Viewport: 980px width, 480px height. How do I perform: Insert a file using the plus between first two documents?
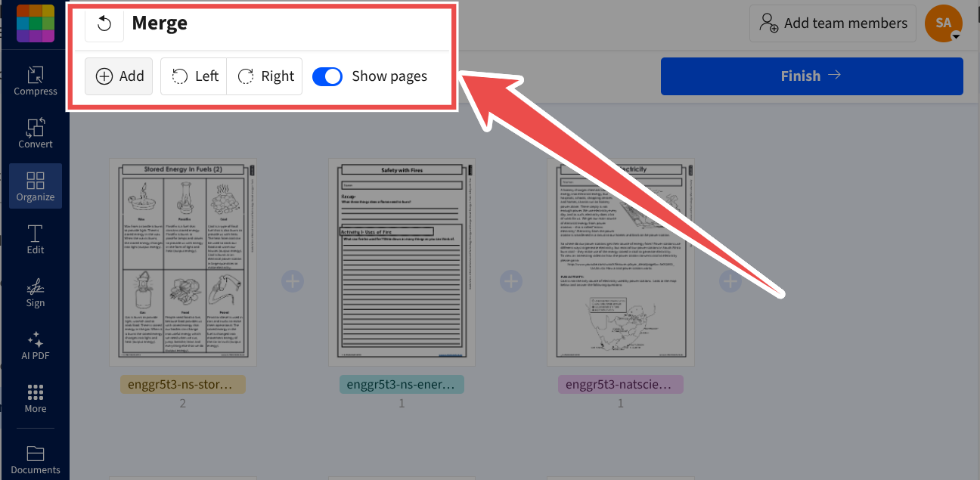pyautogui.click(x=293, y=281)
